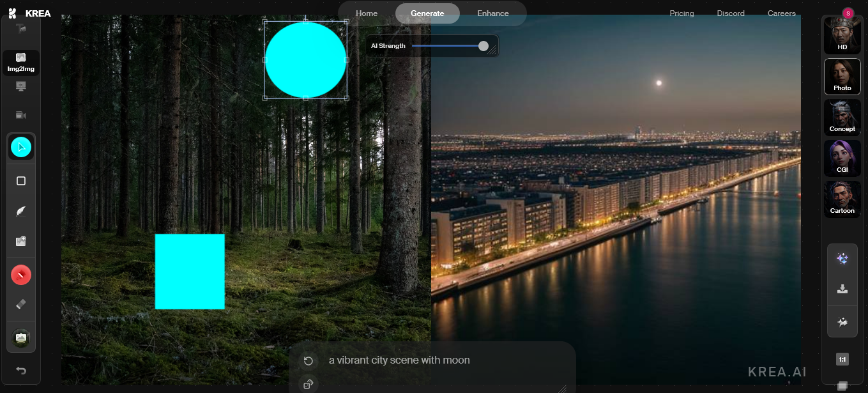Choose the square shape tool
The width and height of the screenshot is (868, 393).
(21, 181)
